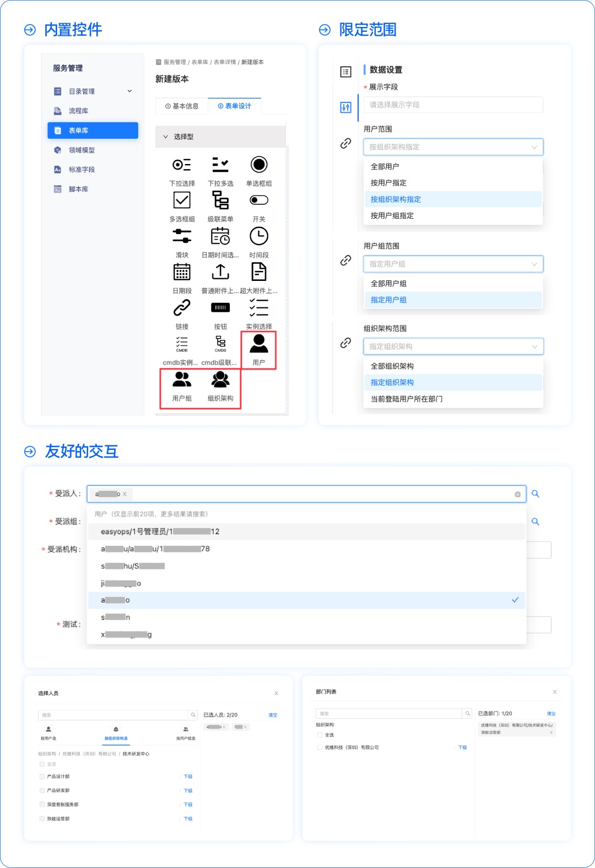Collapse the 选择型 section
Viewport: 595px width, 868px height.
[165, 137]
